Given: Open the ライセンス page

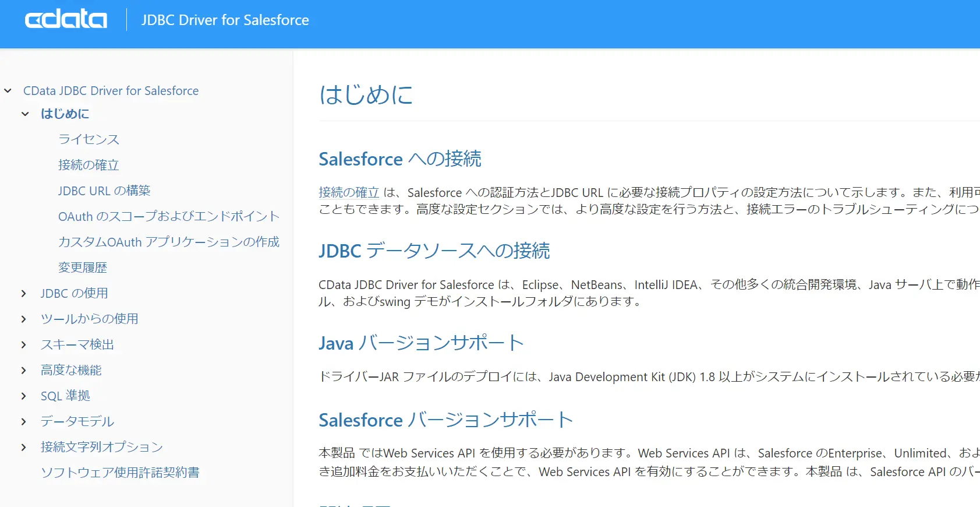Looking at the screenshot, I should (89, 139).
